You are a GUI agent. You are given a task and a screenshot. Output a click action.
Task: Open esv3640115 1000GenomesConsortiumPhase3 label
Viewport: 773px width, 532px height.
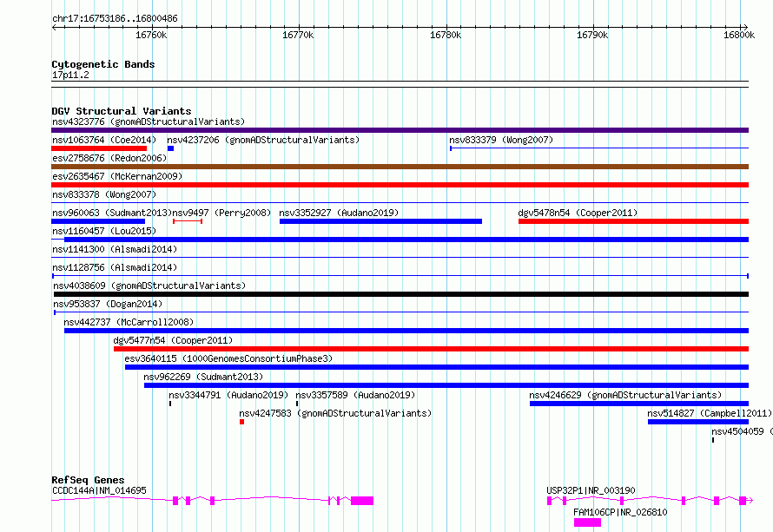pos(228,358)
